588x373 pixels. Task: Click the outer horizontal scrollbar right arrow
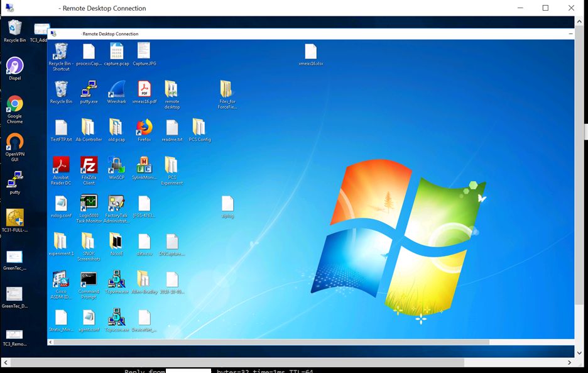click(x=569, y=362)
